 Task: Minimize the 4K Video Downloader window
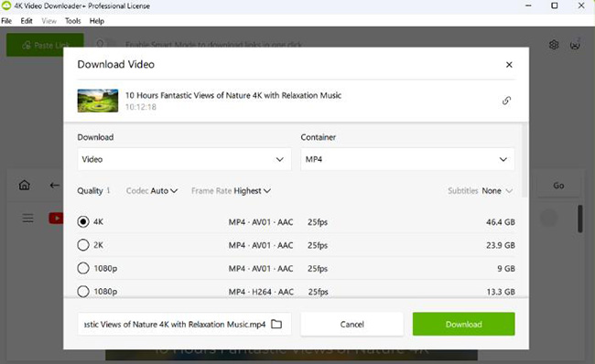point(528,5)
